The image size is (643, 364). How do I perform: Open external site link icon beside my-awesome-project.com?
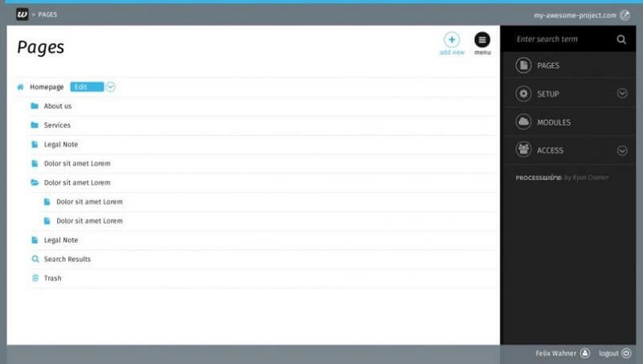point(625,15)
